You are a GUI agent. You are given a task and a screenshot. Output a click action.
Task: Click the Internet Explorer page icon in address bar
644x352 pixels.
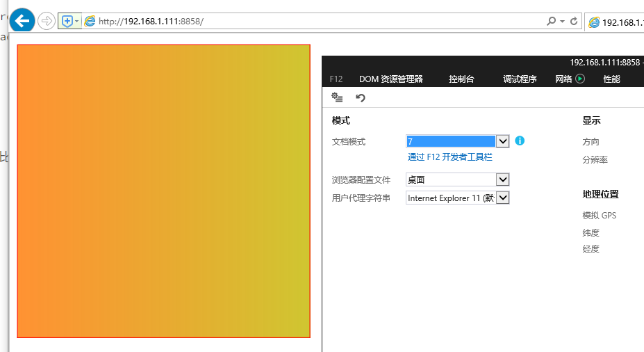[90, 21]
